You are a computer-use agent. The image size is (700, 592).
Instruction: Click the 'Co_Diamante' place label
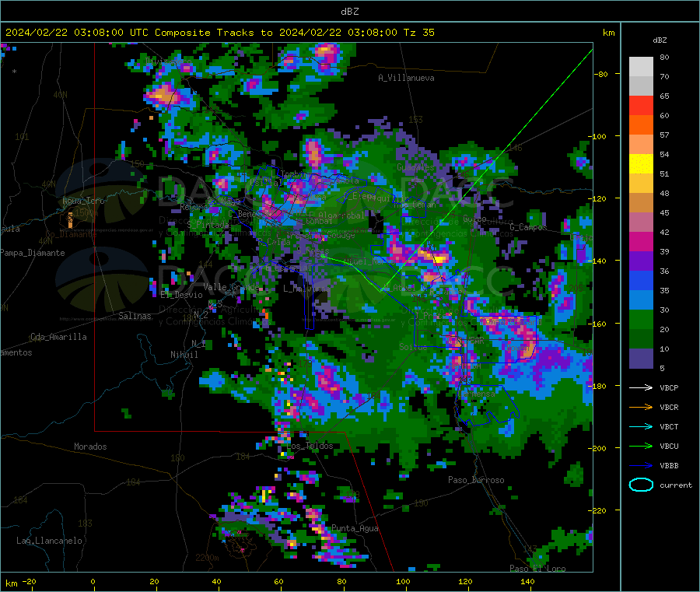71,234
